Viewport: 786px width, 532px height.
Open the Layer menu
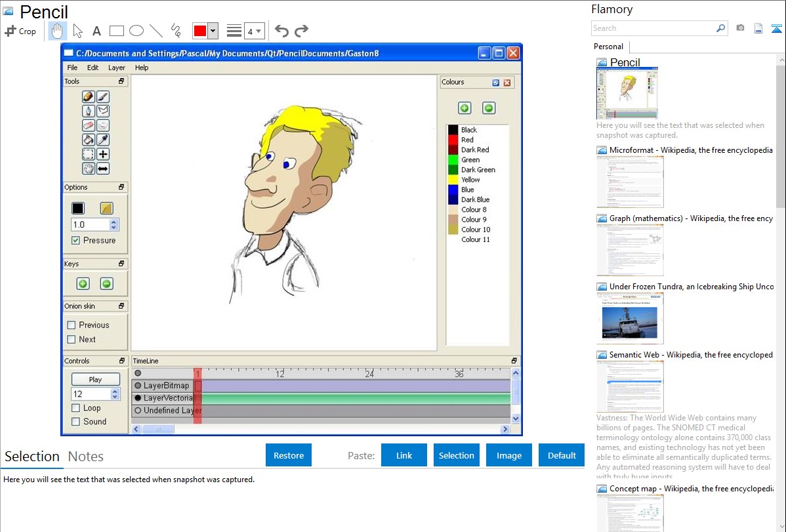click(117, 68)
